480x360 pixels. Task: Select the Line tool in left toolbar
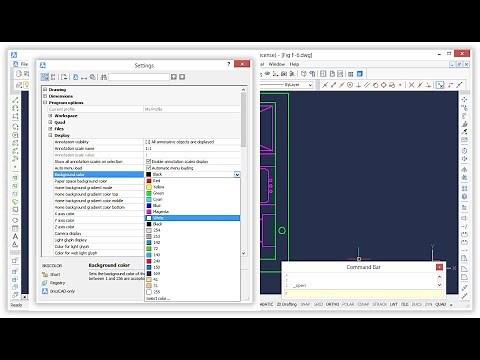(15, 100)
